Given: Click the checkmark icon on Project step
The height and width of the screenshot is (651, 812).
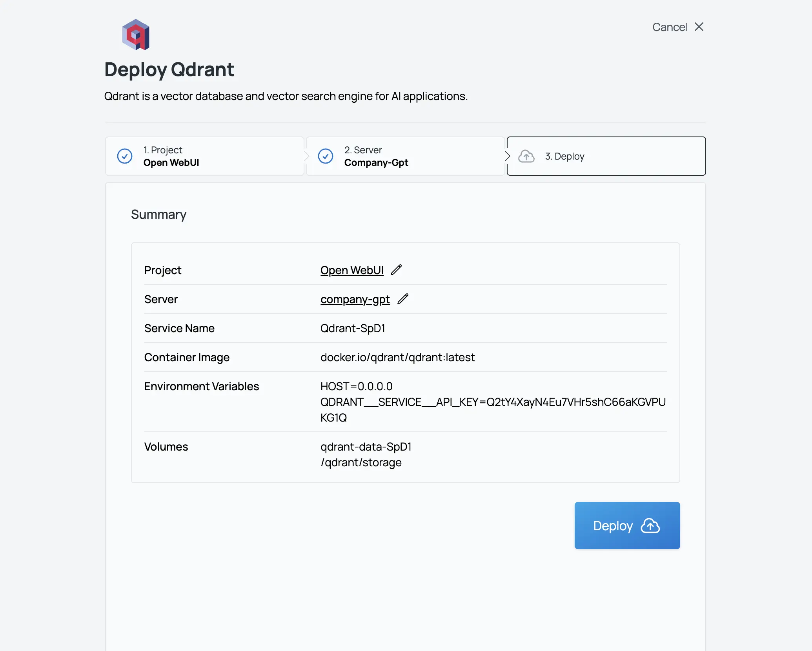Looking at the screenshot, I should tap(125, 156).
